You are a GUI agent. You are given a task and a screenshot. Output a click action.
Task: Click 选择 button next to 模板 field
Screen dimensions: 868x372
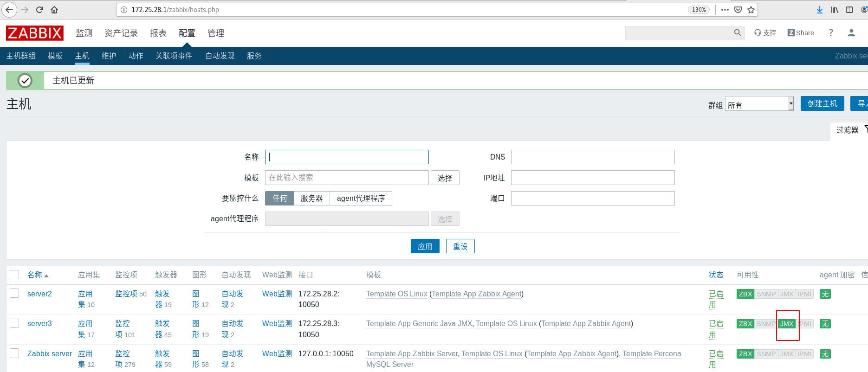click(x=445, y=178)
